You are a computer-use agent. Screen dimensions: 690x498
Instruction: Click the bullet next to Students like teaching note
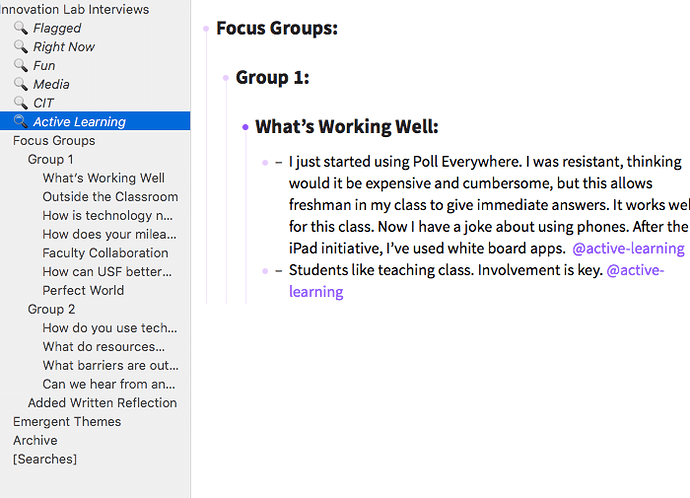[265, 271]
